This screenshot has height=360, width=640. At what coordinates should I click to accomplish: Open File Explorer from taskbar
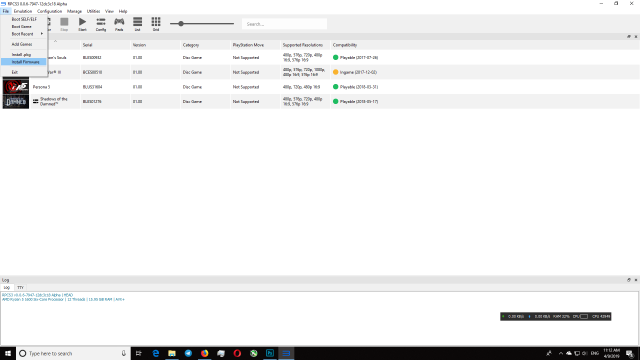click(x=172, y=353)
